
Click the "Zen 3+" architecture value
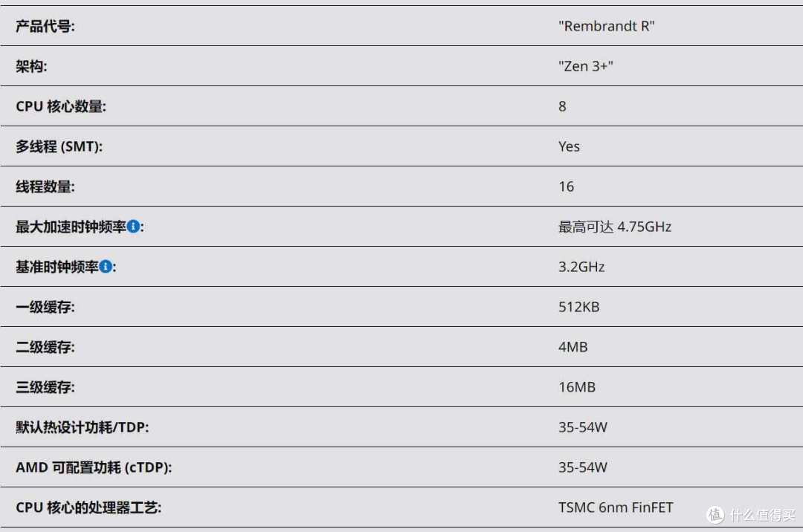tap(585, 66)
